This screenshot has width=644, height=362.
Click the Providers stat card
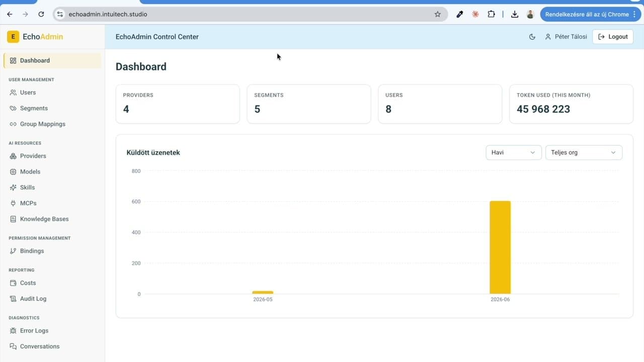click(x=178, y=104)
